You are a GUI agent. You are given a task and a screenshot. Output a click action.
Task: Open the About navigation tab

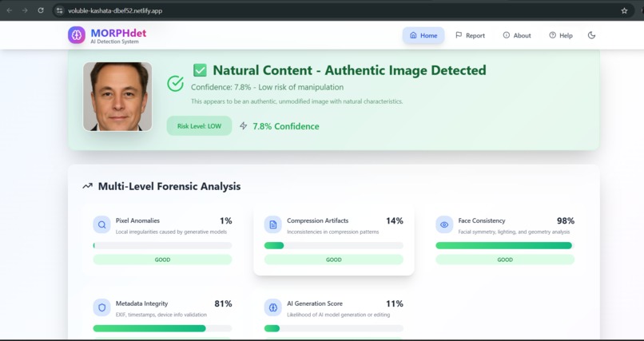click(x=517, y=35)
